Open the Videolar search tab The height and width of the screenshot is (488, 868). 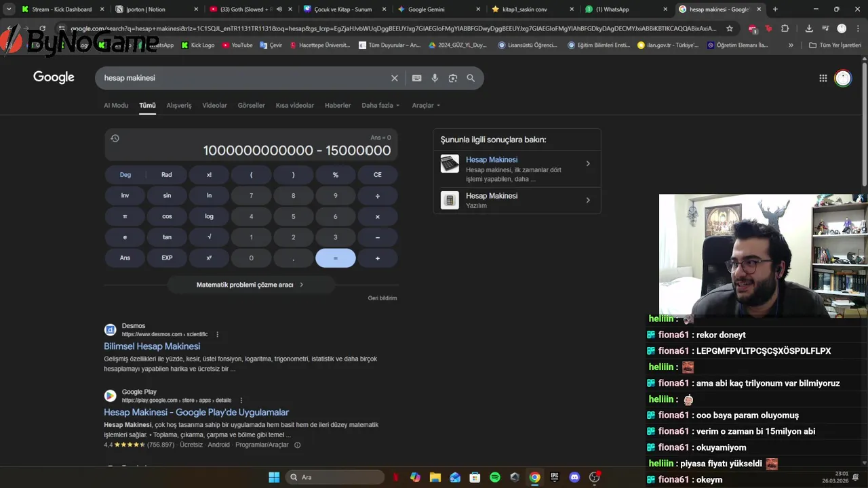coord(215,106)
